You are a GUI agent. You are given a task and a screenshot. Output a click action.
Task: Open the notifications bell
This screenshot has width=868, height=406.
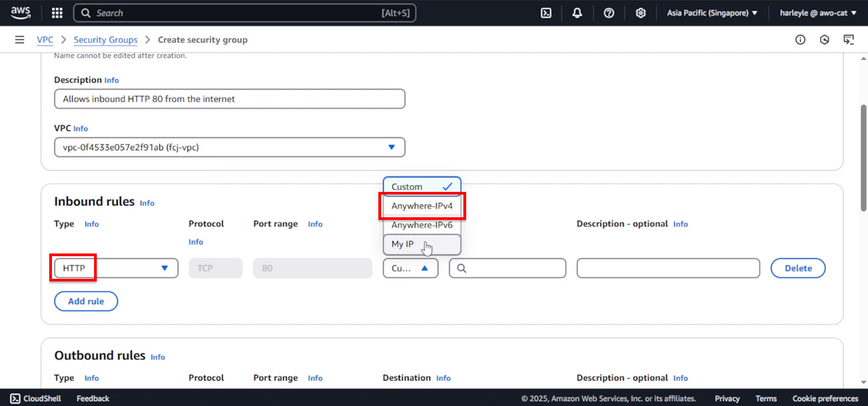click(x=577, y=13)
